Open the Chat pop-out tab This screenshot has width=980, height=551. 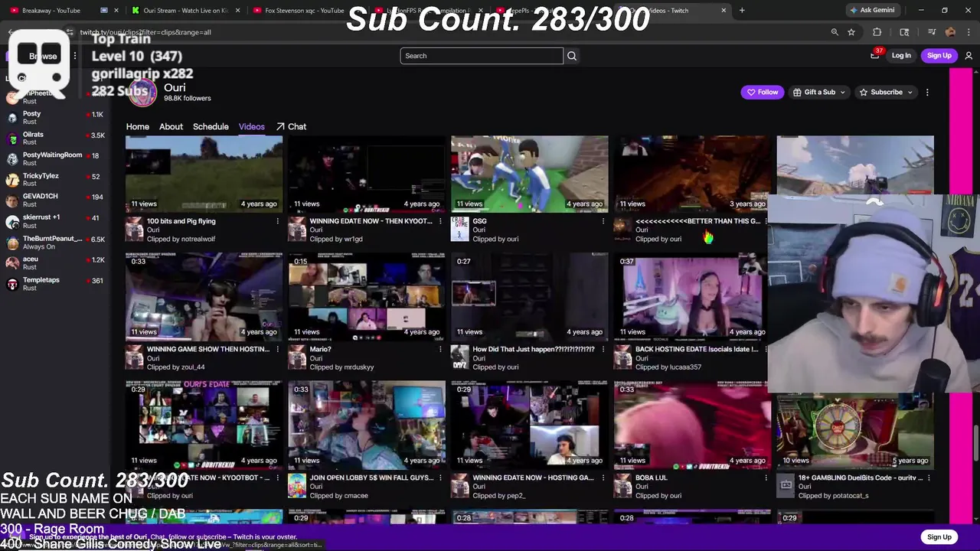pos(291,127)
